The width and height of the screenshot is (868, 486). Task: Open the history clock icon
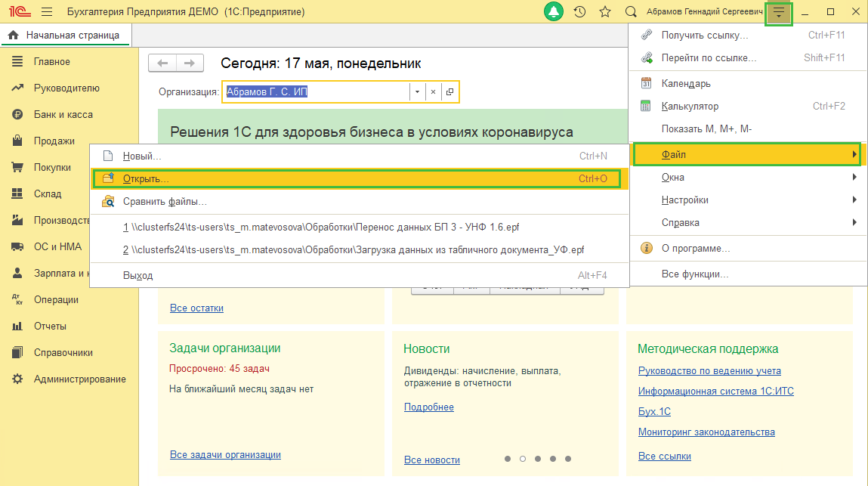pos(579,11)
